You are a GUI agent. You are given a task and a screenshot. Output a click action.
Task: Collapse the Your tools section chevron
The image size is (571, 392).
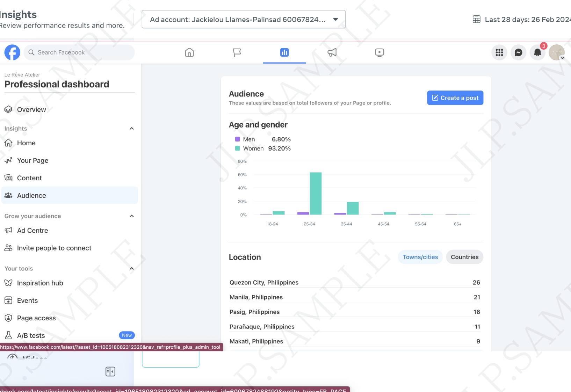point(132,269)
